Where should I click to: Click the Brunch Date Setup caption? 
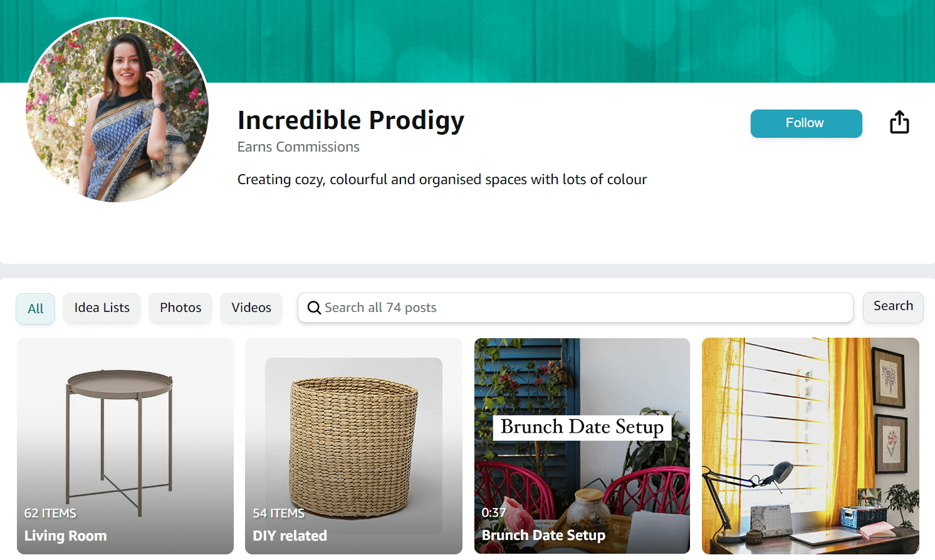(543, 535)
